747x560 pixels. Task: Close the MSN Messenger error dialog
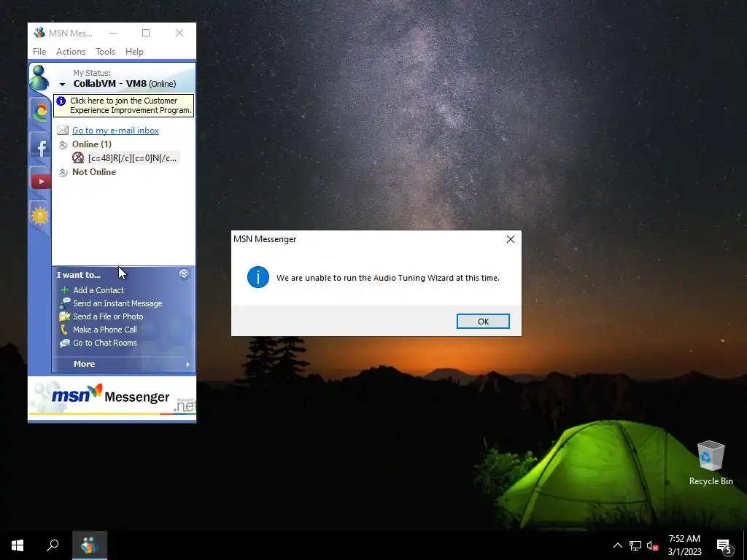[510, 239]
